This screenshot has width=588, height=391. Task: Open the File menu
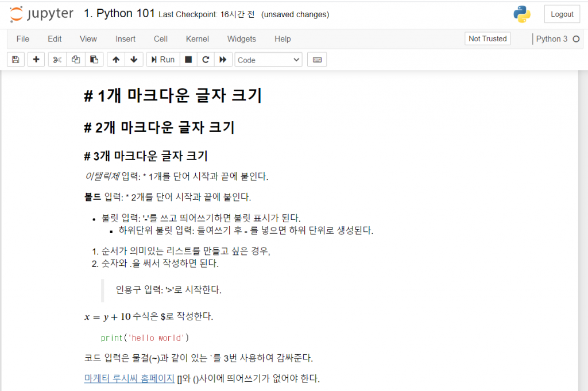tap(23, 39)
